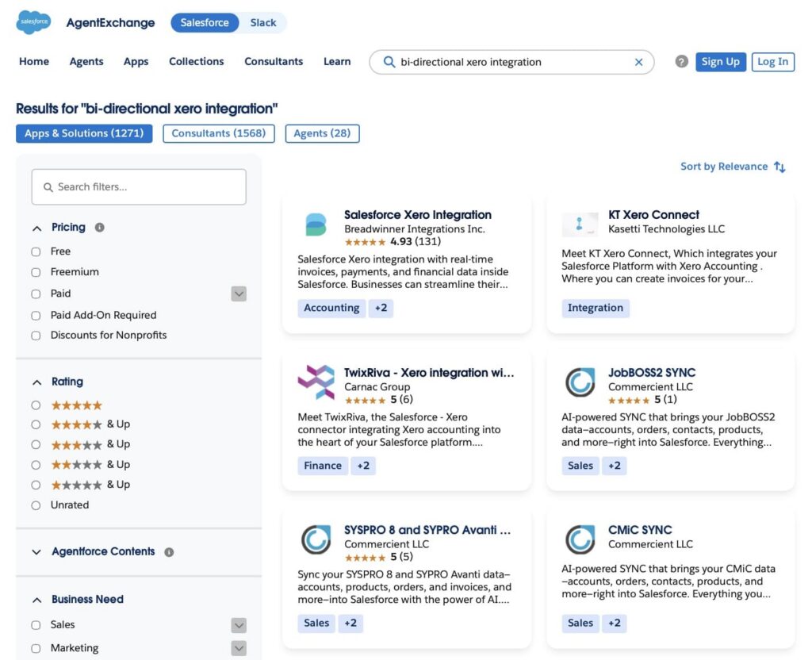Open the Apps menu item

pos(136,62)
